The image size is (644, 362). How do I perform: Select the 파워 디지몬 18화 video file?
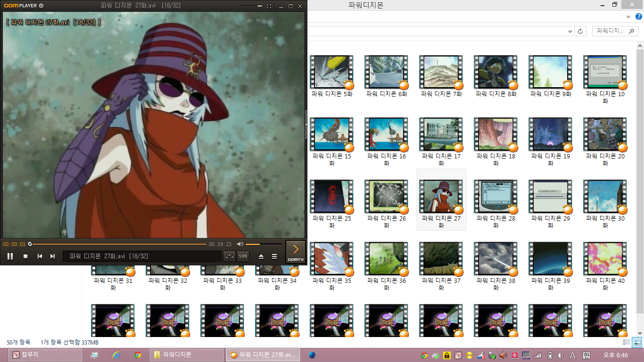pos(496,141)
